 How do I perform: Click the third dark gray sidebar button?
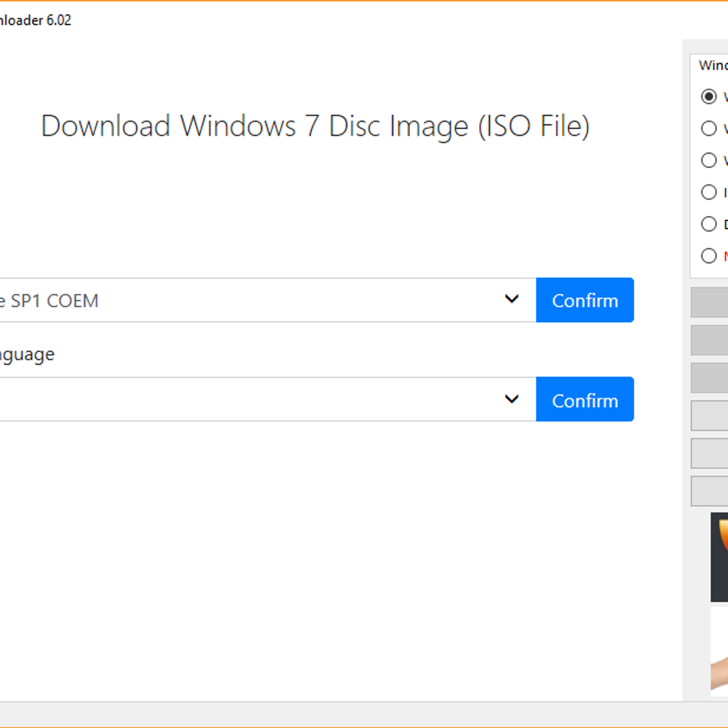[710, 378]
